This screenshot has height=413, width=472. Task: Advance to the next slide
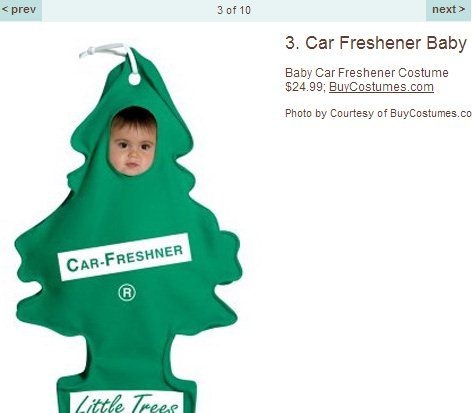(449, 10)
